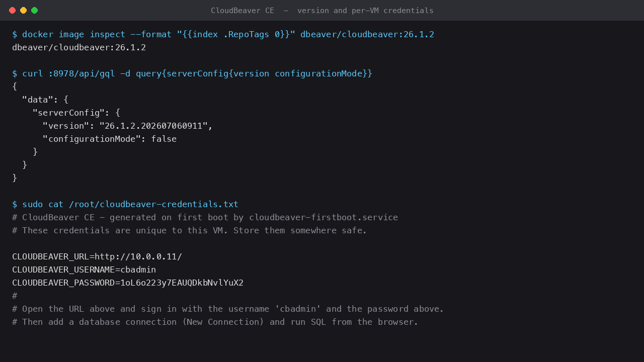
Task: Click the comment 'These credentials are unique to this VM'
Action: coord(190,230)
